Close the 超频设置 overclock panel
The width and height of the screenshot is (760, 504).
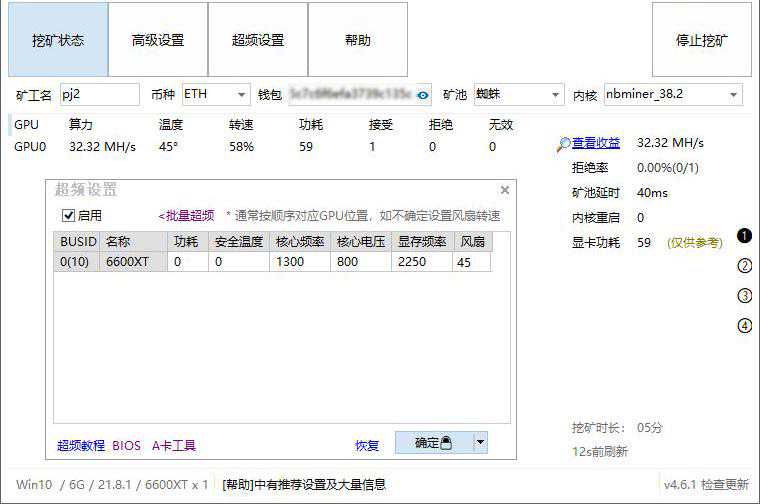point(505,190)
